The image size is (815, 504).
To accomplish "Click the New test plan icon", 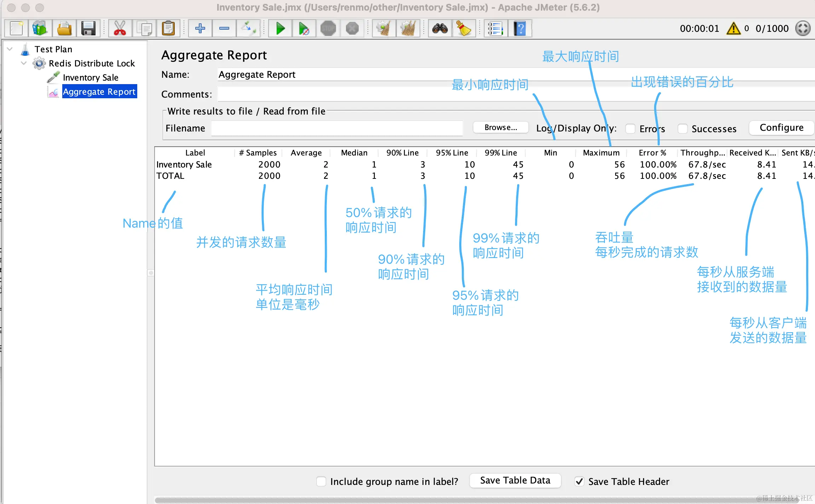I will click(16, 28).
